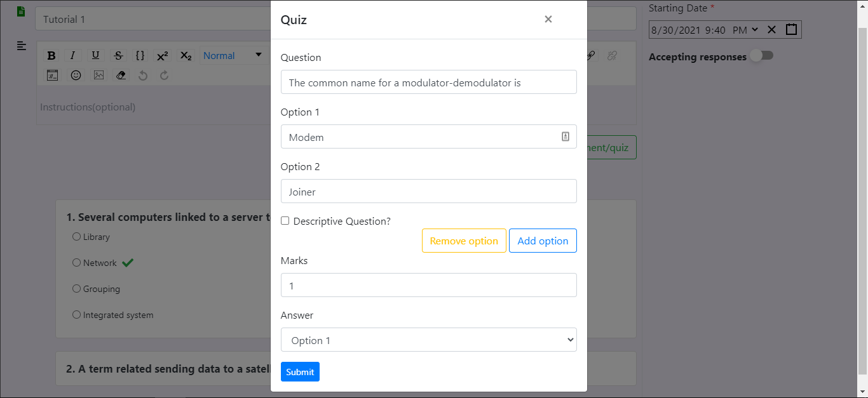The image size is (868, 398).
Task: Select the Network radio option
Action: (76, 263)
